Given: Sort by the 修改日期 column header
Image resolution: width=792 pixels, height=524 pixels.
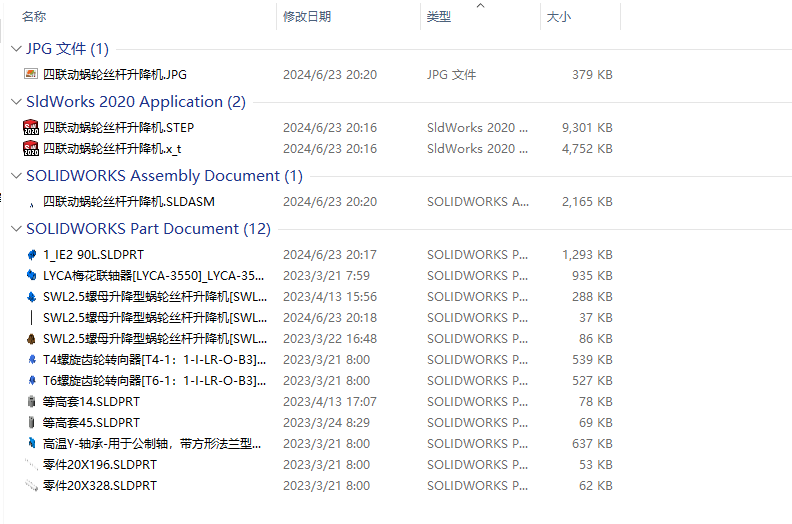Looking at the screenshot, I should (x=307, y=17).
